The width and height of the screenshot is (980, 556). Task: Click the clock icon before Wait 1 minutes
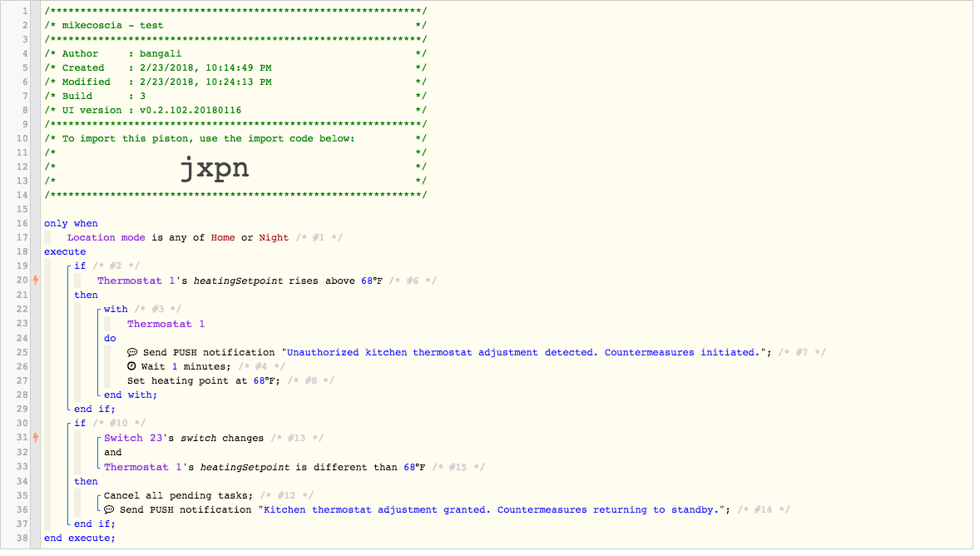[x=132, y=366]
